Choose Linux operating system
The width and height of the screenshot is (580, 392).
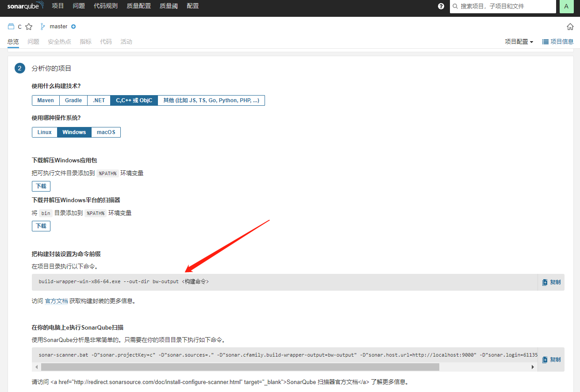coord(45,132)
